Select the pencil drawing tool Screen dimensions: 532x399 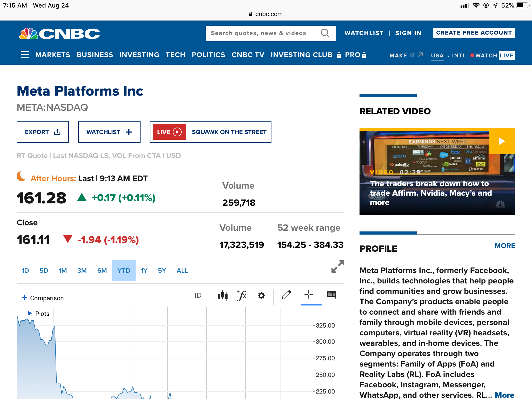287,295
